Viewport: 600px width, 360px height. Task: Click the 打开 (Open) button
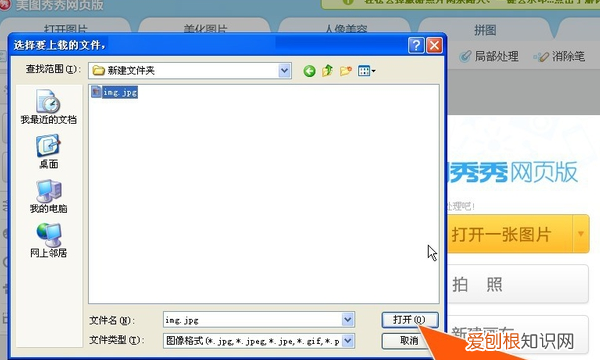(409, 319)
